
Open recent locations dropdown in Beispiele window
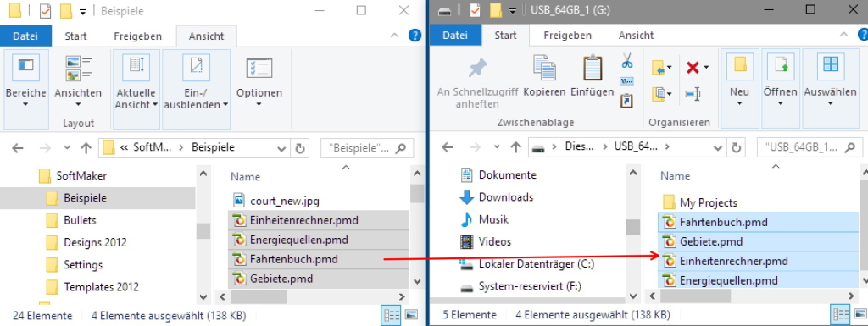[67, 148]
